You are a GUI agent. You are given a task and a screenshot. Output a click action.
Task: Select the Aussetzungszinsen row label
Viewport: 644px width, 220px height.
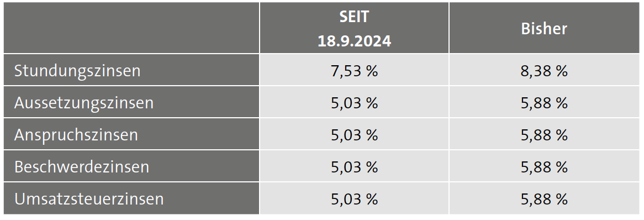[84, 103]
